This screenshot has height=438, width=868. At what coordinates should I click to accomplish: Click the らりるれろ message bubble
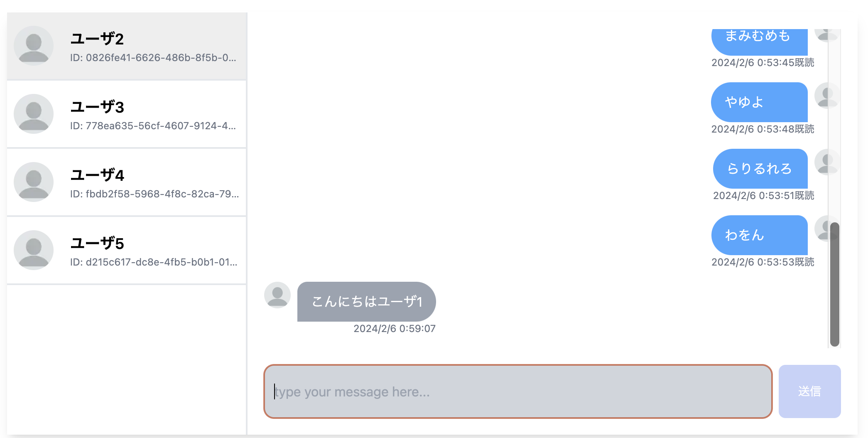[x=760, y=169]
